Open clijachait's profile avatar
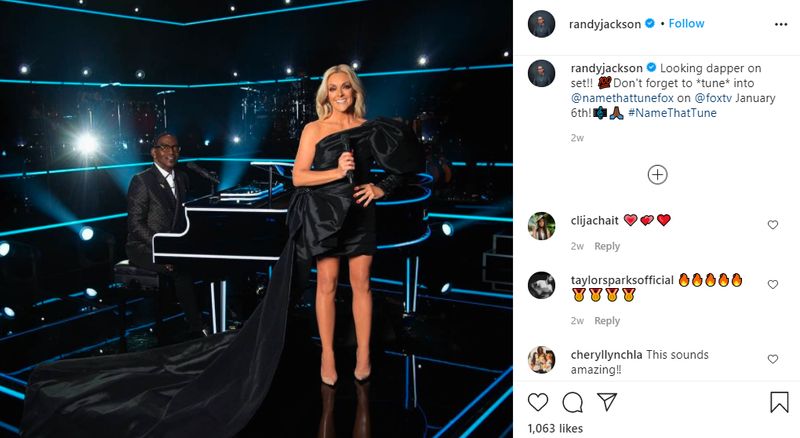Viewport: 800px width, 438px height. coord(541,226)
